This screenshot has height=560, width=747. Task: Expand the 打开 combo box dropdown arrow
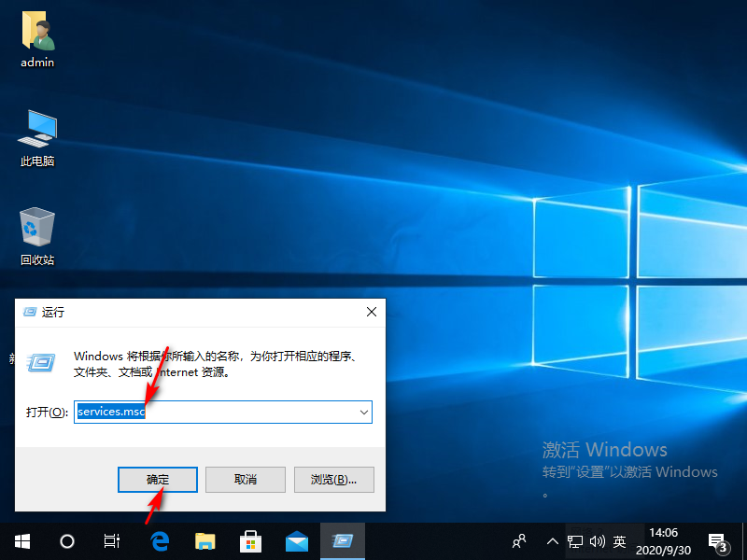[363, 412]
